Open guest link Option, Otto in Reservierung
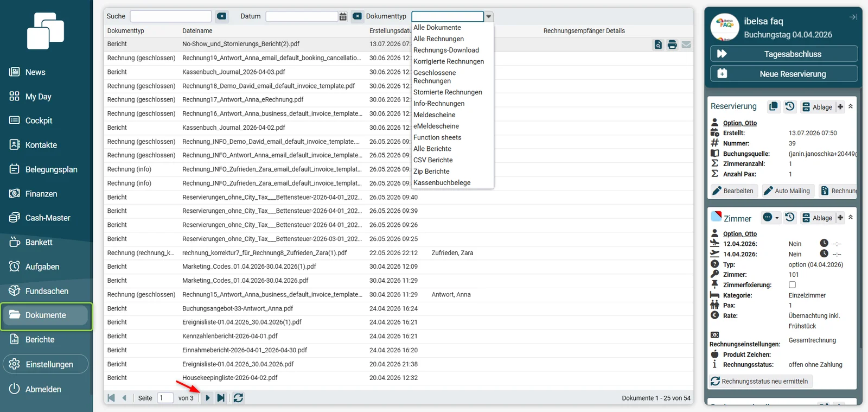The image size is (868, 412). pyautogui.click(x=740, y=123)
